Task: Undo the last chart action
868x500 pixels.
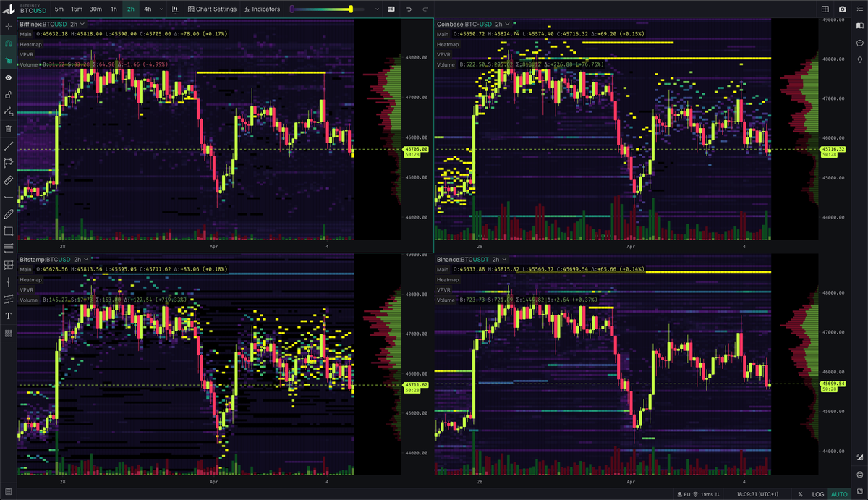Action: click(x=409, y=9)
